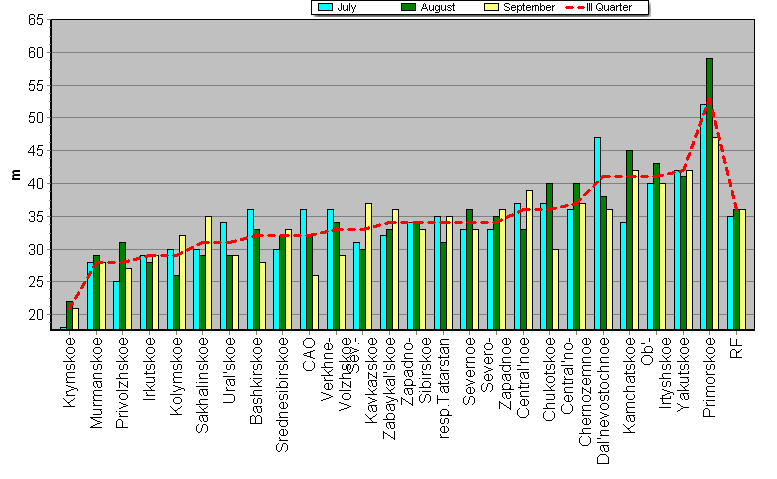The height and width of the screenshot is (479, 777).
Task: Select the 'August' legend label
Action: pyautogui.click(x=438, y=7)
